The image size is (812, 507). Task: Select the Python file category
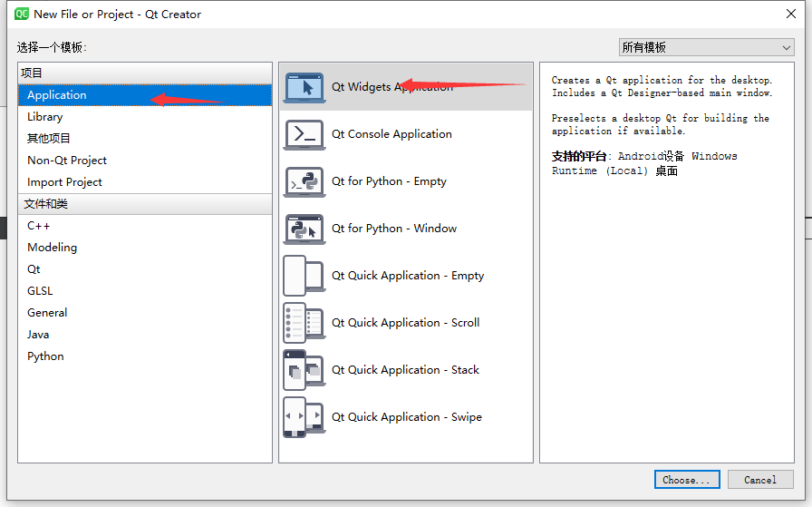(x=145, y=356)
